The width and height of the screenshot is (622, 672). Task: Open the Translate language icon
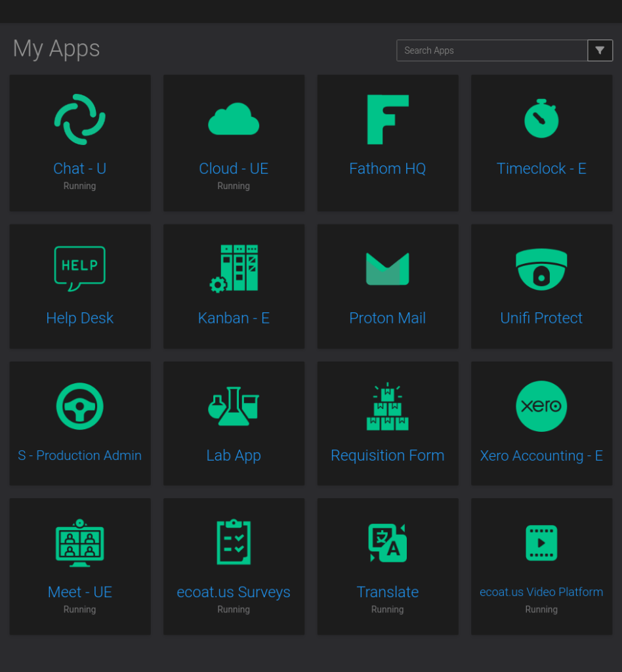coord(387,543)
